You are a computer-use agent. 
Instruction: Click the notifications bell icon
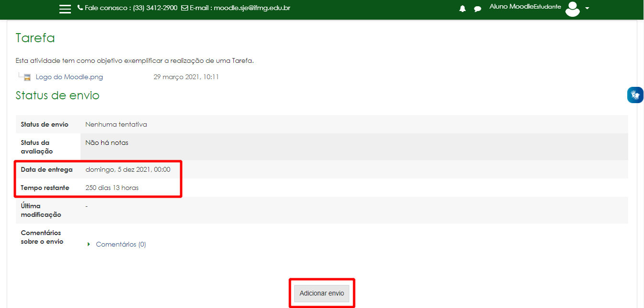(x=462, y=8)
